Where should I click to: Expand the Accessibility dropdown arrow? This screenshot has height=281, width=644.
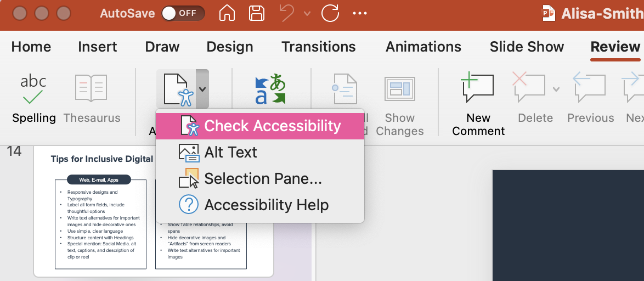202,88
